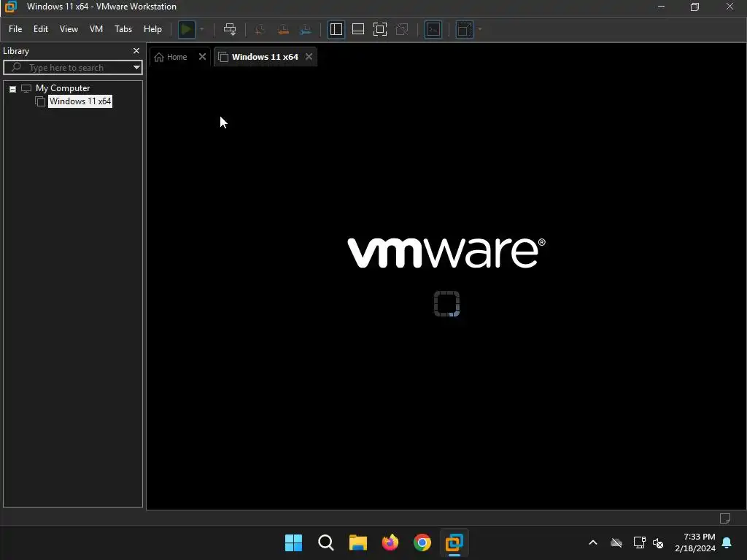This screenshot has height=560, width=747.
Task: Click Send Ctrl+Alt+Del toolbar icon
Action: 230,29
